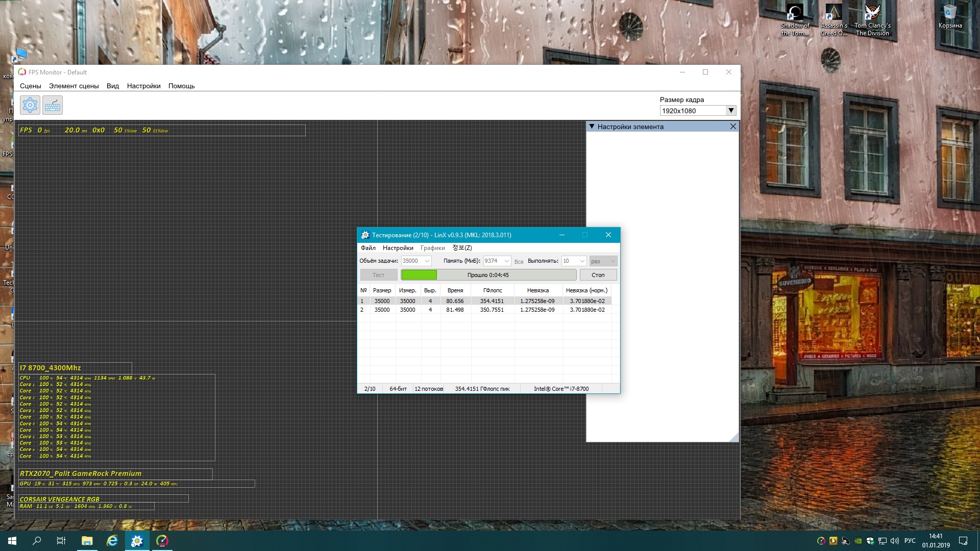The height and width of the screenshot is (551, 980).
Task: Open LinX Настройки menu
Action: point(398,248)
